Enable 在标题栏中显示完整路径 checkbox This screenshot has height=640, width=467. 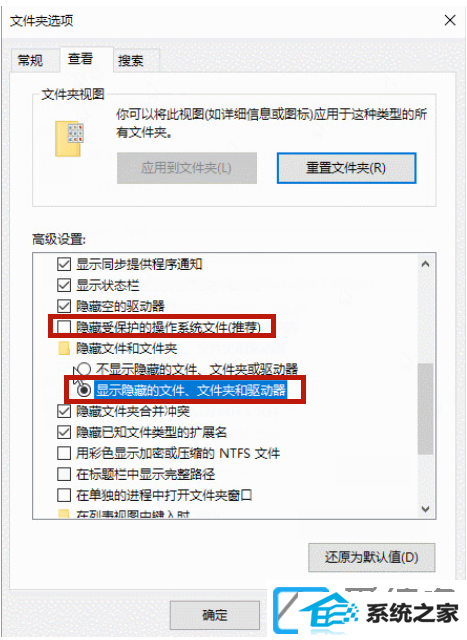click(x=64, y=474)
